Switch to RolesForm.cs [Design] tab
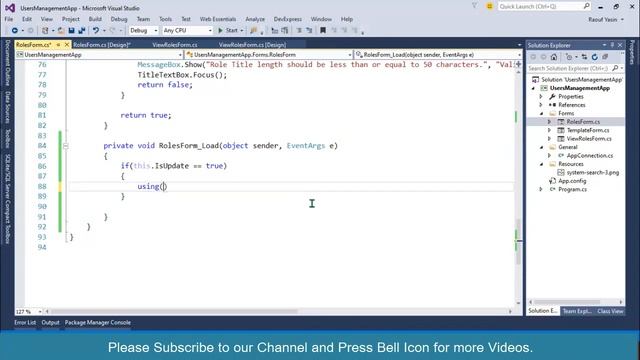The image size is (640, 360). coord(102,45)
